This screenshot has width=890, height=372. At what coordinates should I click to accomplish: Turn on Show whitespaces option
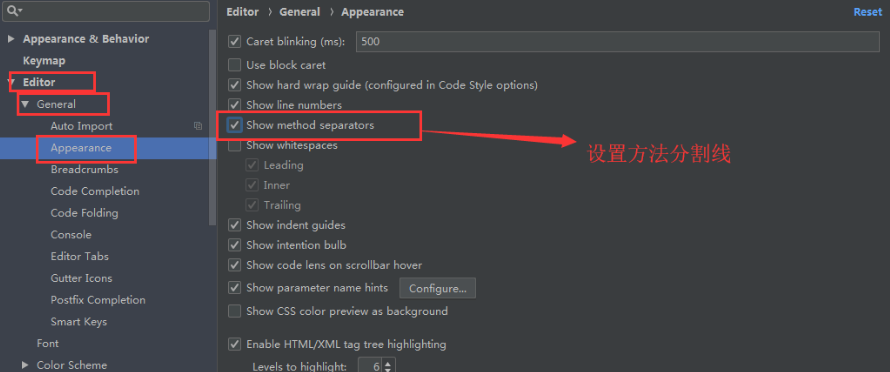(x=234, y=145)
